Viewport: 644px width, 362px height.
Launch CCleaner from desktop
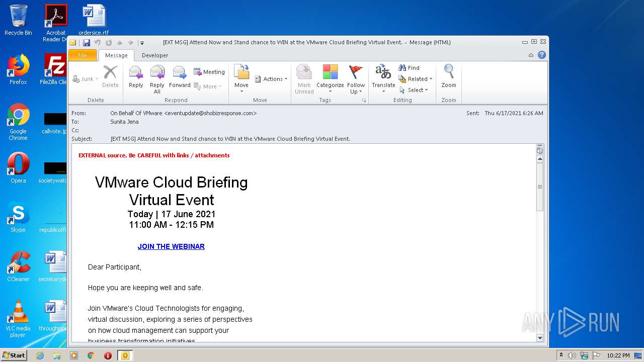[18, 266]
